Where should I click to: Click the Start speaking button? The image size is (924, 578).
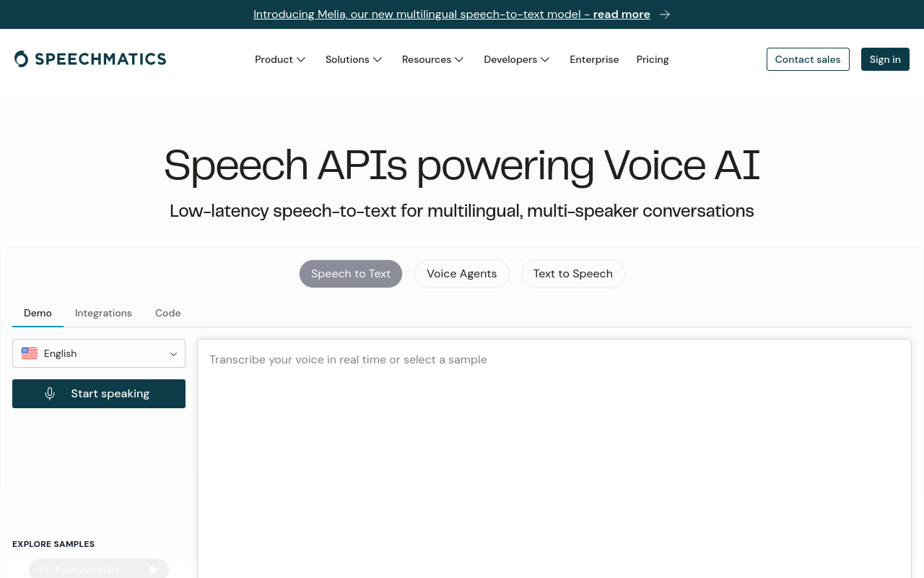click(99, 394)
